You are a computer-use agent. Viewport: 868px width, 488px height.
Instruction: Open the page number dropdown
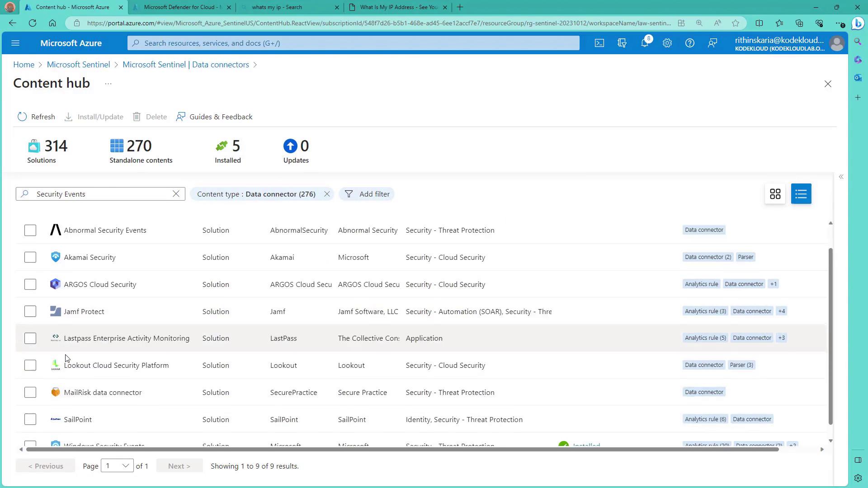click(x=117, y=466)
